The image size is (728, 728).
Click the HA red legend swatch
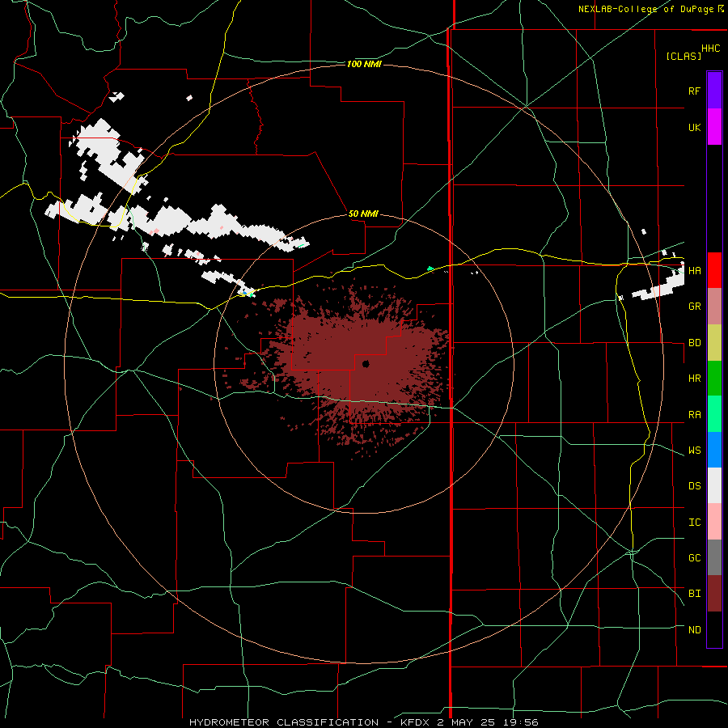(x=714, y=270)
